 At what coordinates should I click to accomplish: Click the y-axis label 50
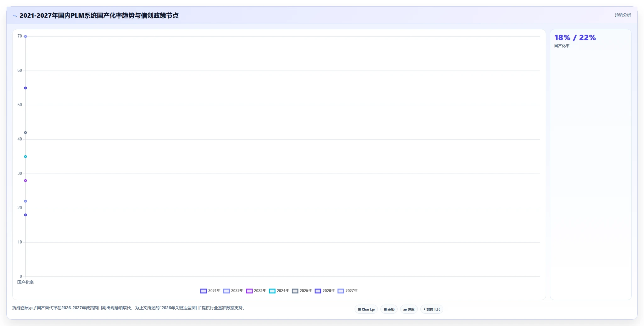(x=20, y=105)
